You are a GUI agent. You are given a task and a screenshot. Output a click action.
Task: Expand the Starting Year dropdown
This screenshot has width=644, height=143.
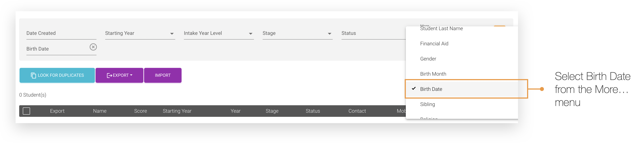click(x=172, y=34)
